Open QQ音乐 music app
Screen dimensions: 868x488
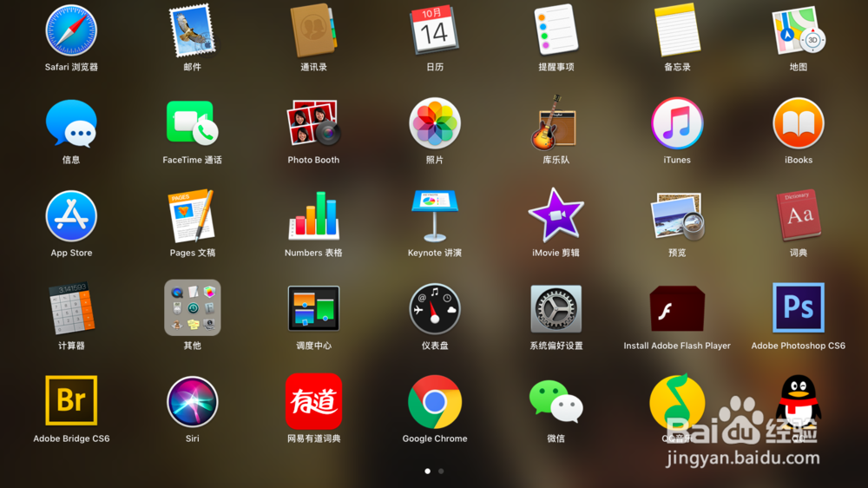[x=677, y=401]
